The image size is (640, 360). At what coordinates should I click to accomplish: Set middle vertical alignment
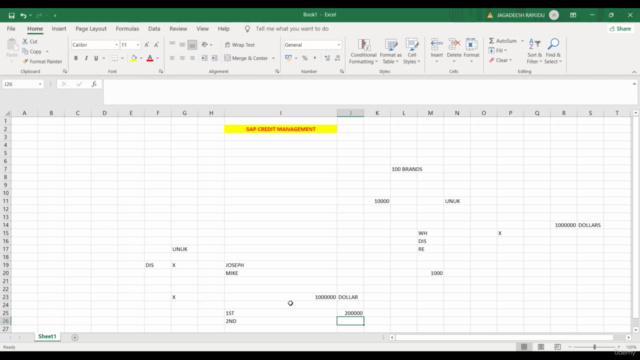[x=182, y=44]
